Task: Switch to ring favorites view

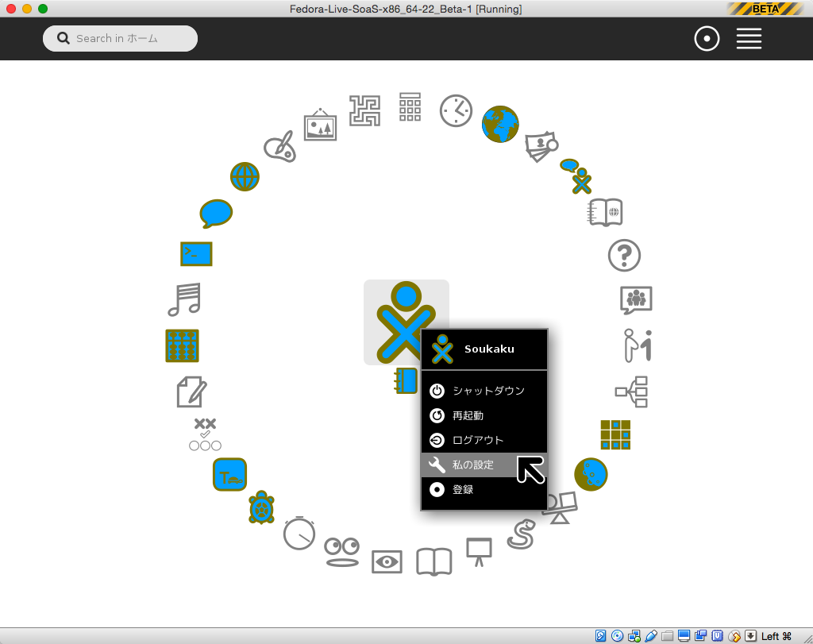Action: point(707,39)
